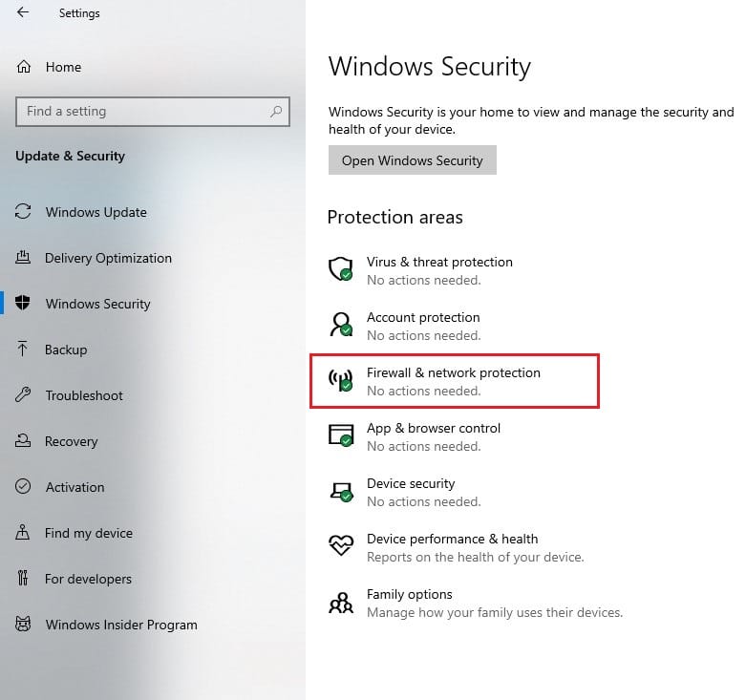Click the Firewall & network antenna icon
Viewport: 746px width, 700px height.
341,380
